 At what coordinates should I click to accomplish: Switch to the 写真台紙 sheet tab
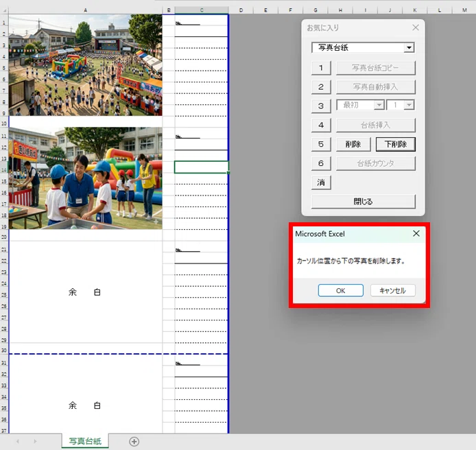pos(85,441)
